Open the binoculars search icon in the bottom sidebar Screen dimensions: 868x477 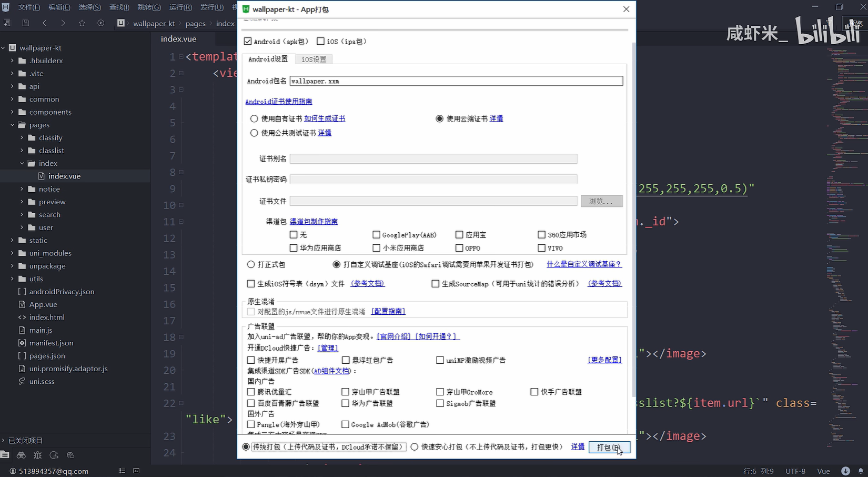click(21, 455)
